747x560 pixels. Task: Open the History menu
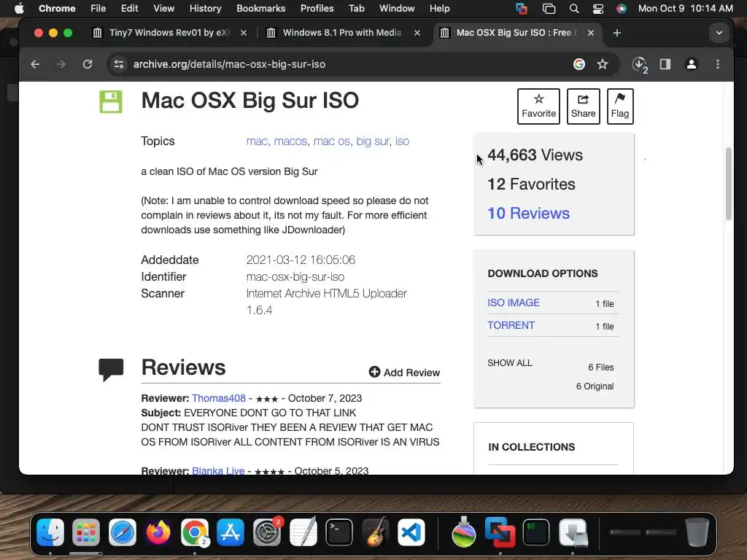205,8
